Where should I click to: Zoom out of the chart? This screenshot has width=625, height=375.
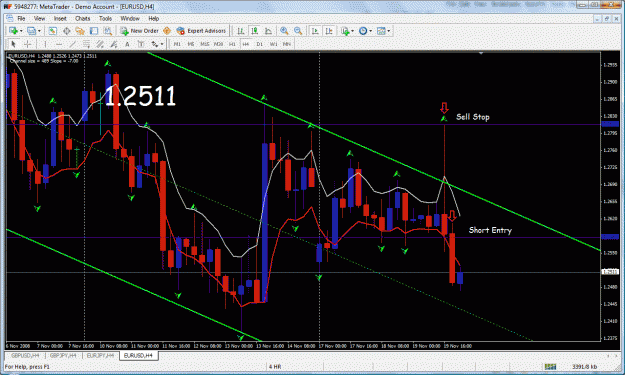298,31
